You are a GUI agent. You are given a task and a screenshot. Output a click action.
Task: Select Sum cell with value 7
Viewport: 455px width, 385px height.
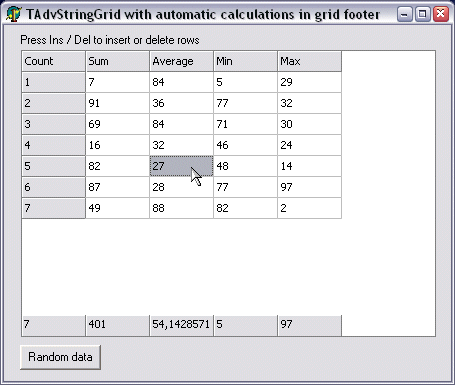click(117, 82)
